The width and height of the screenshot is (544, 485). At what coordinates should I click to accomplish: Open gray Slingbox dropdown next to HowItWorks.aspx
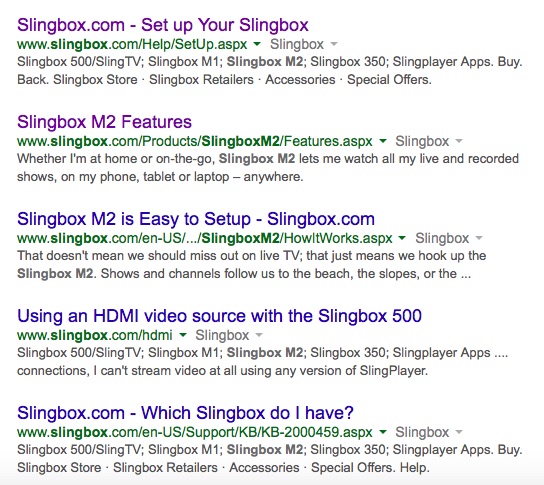tap(449, 238)
